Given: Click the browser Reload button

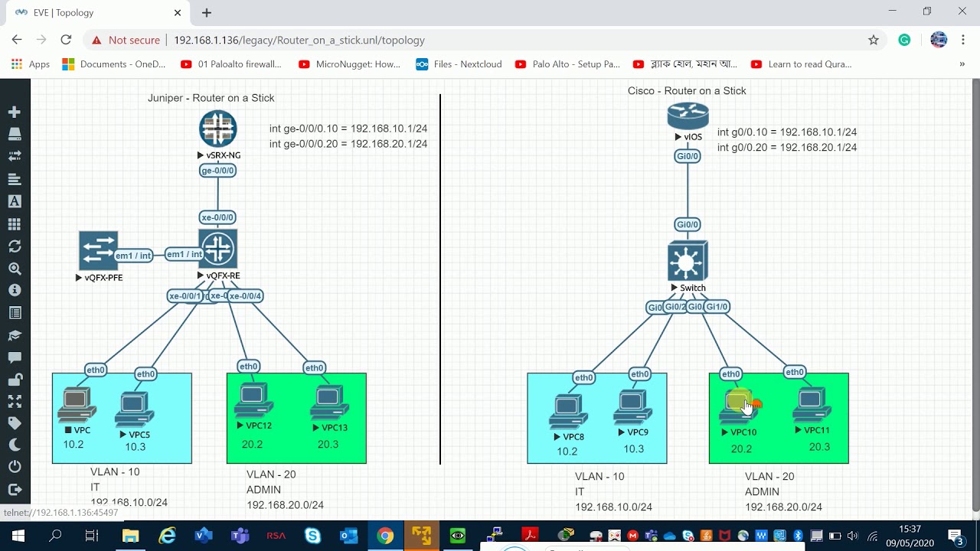Looking at the screenshot, I should click(x=66, y=40).
